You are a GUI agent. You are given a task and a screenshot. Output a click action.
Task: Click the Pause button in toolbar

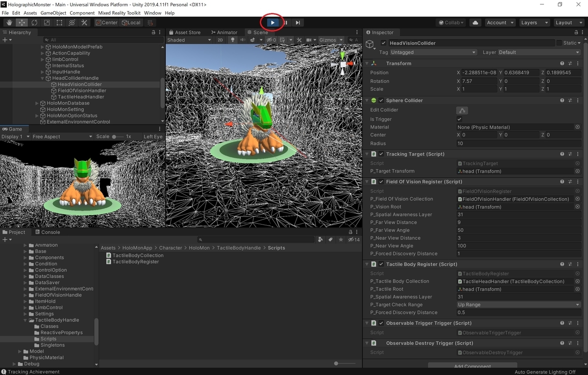[x=285, y=23]
